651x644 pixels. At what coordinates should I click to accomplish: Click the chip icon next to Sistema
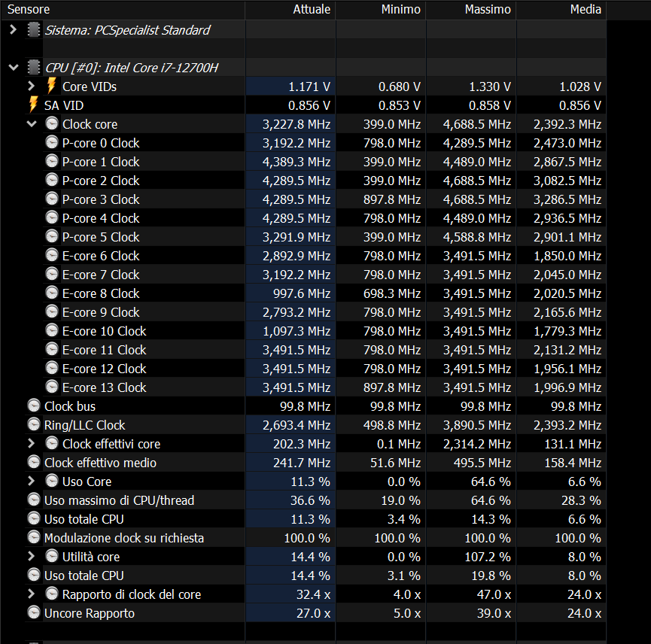[x=34, y=30]
